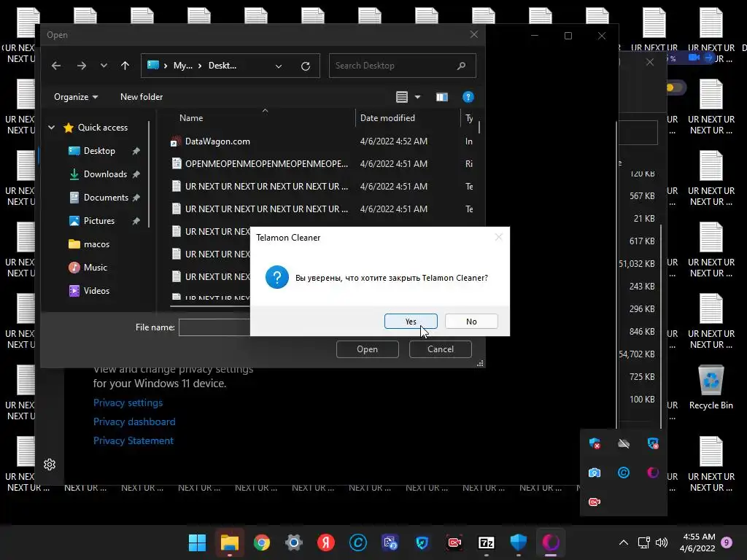Expand the address bar path dropdown
The image size is (747, 560).
(279, 66)
